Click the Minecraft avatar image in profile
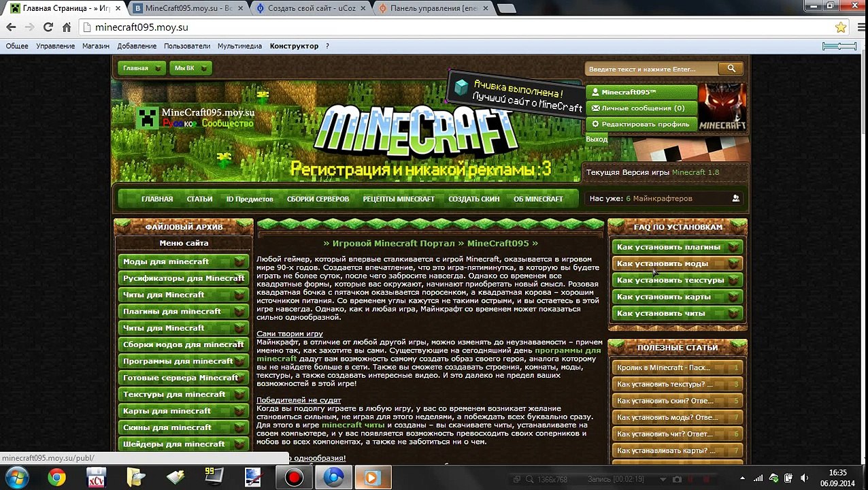The width and height of the screenshot is (868, 490). (x=722, y=107)
